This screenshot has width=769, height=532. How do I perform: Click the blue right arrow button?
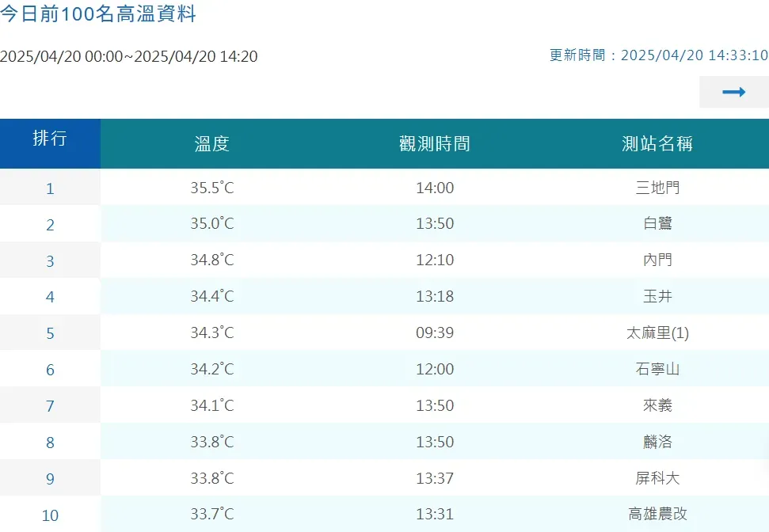pos(733,92)
